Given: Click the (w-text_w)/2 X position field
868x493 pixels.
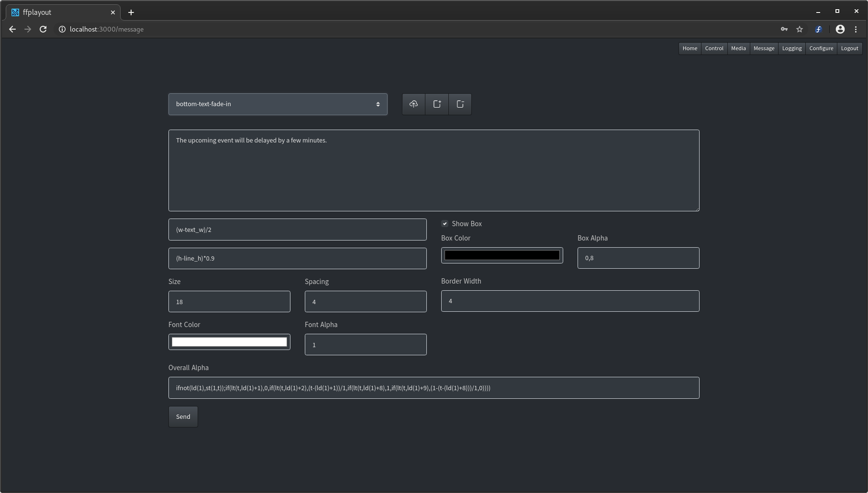Looking at the screenshot, I should click(x=298, y=230).
